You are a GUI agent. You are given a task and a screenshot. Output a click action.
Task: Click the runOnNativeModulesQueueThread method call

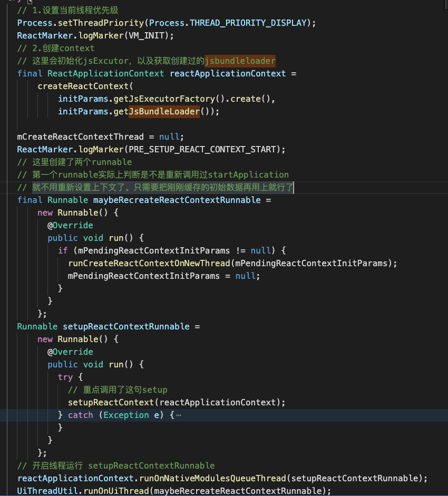tap(212, 478)
